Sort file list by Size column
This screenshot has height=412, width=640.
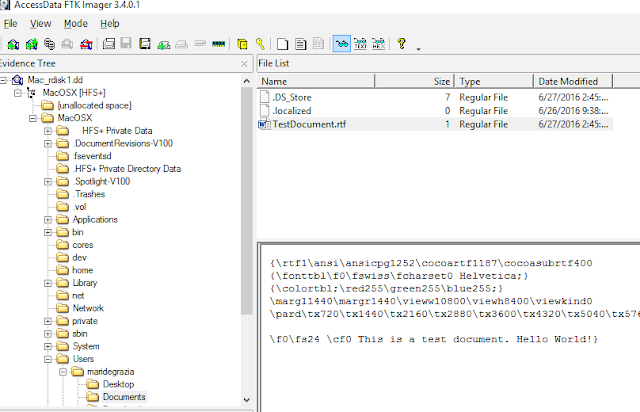(414, 81)
